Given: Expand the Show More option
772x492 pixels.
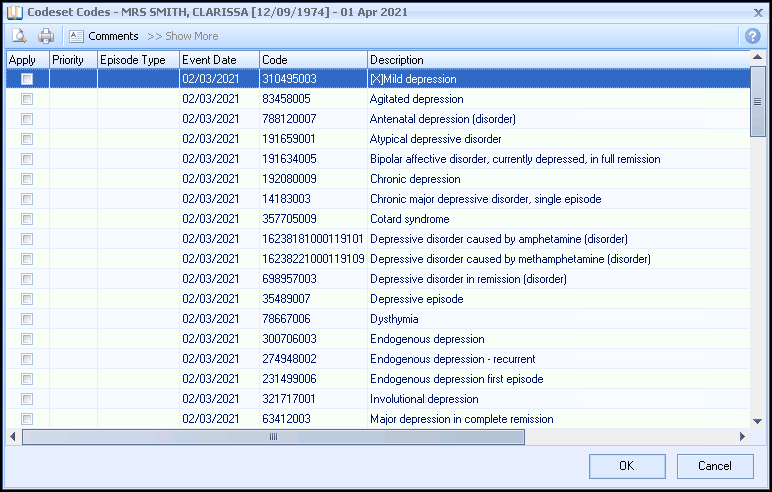Looking at the screenshot, I should point(183,36).
